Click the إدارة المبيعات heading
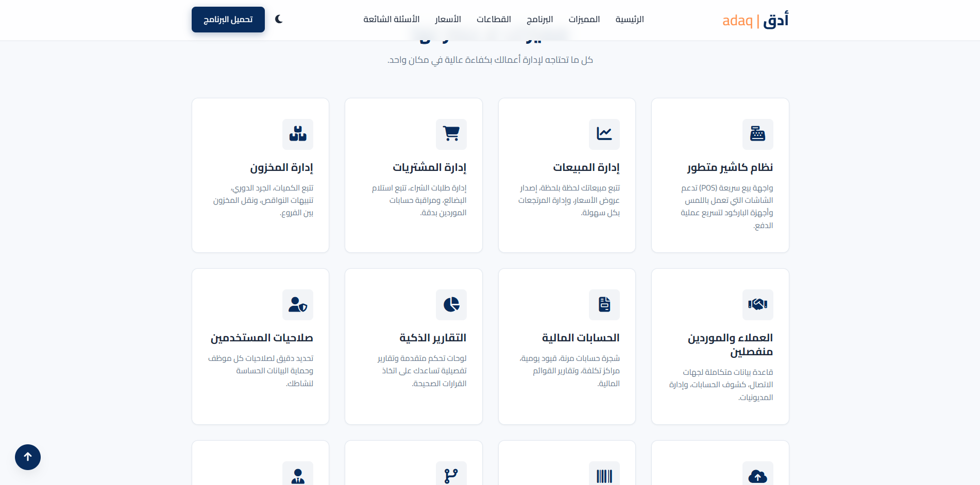 click(x=586, y=167)
